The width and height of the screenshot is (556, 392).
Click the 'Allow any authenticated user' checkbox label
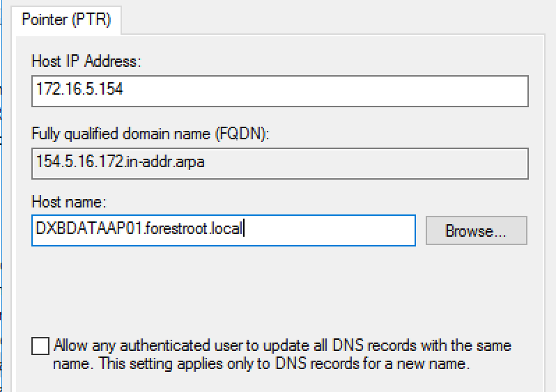pos(282,354)
